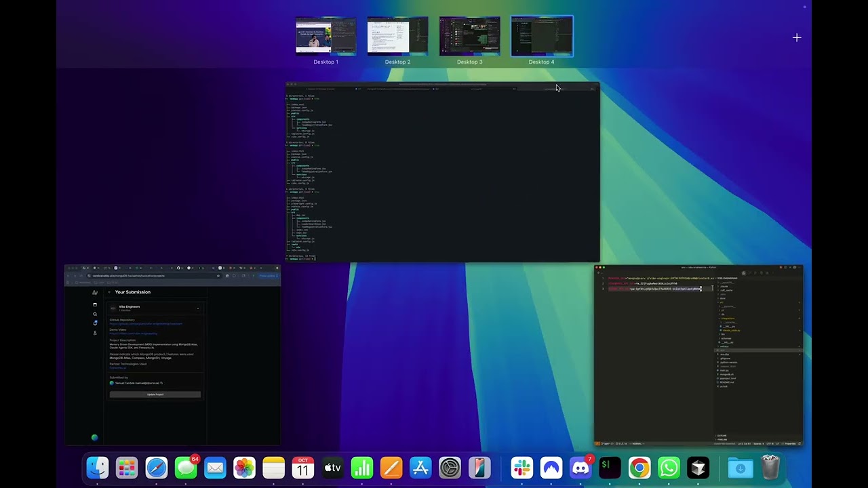Image resolution: width=868 pixels, height=488 pixels.
Task: Open the Terminal app in dock
Action: (x=610, y=468)
